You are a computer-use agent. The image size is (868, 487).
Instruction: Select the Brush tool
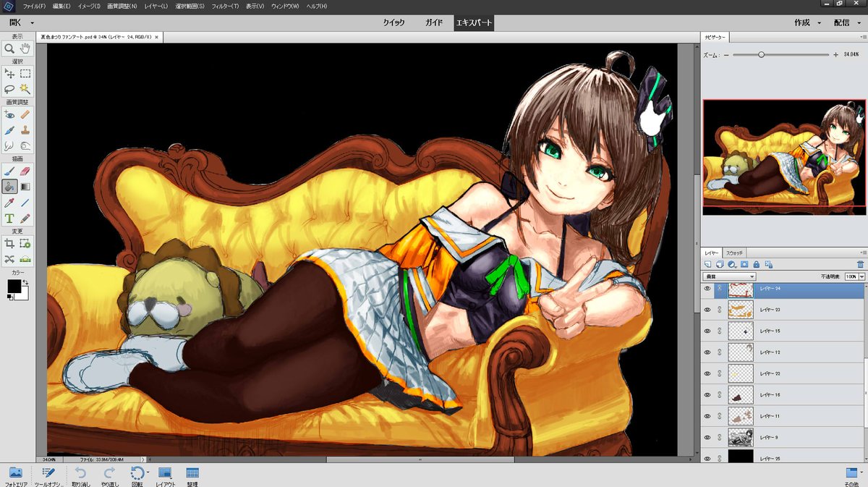coord(9,171)
